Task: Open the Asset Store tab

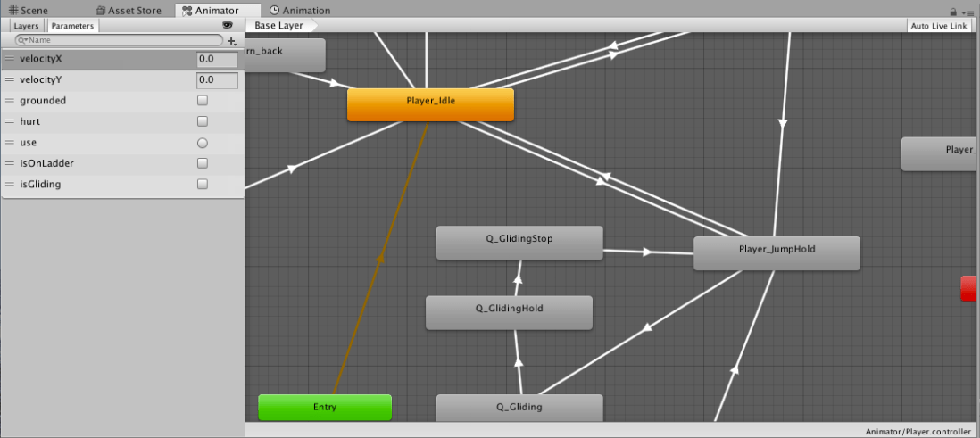Action: point(130,11)
